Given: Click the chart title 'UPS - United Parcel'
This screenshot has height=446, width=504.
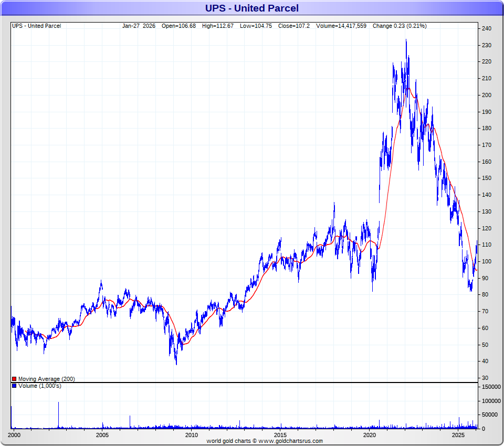Looking at the screenshot, I should (x=252, y=8).
